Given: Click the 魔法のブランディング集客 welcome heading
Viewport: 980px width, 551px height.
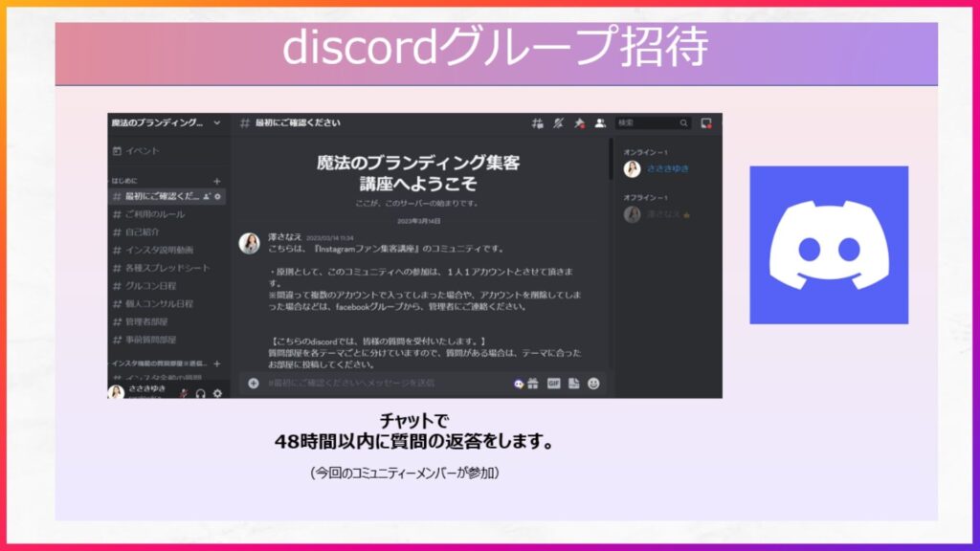Looking at the screenshot, I should click(418, 173).
